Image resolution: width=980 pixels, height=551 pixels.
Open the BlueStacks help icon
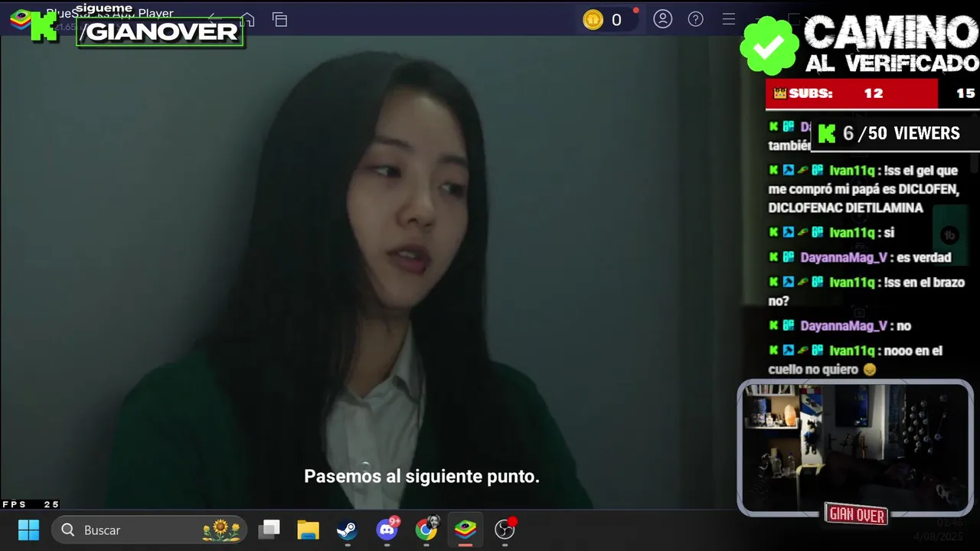(x=696, y=19)
